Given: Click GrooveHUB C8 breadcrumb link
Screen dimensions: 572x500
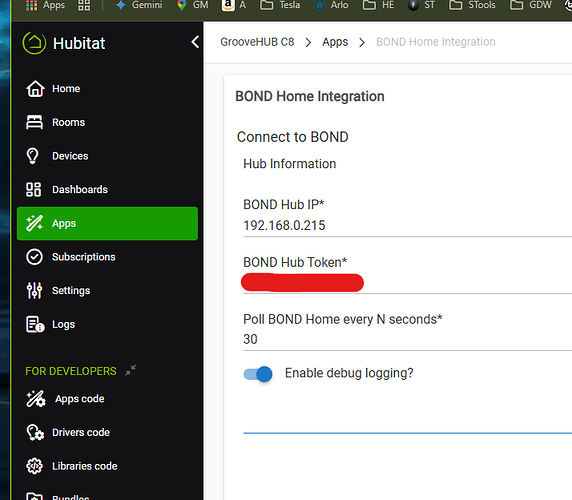Looking at the screenshot, I should [257, 42].
